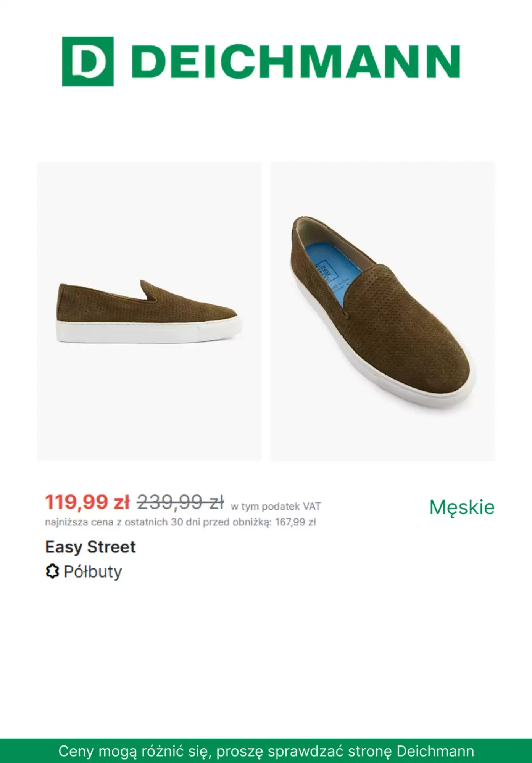Image resolution: width=532 pixels, height=763 pixels.
Task: Open the side-view shoe image
Action: tap(149, 311)
